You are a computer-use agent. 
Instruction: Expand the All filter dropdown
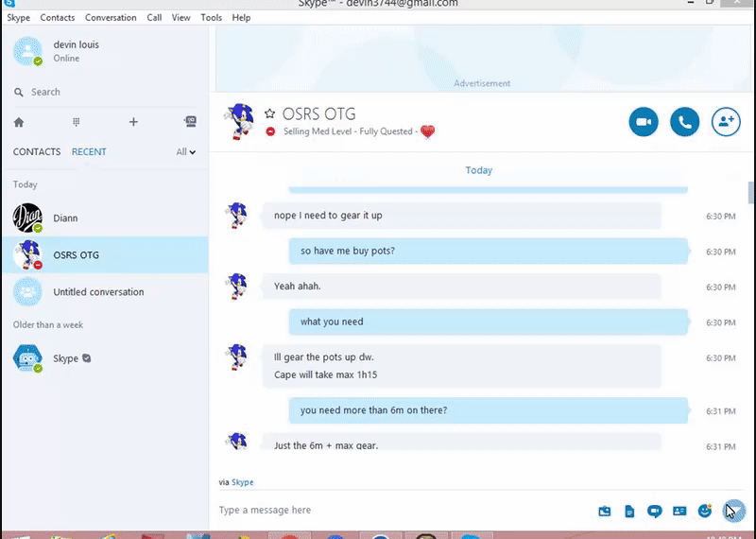click(185, 152)
